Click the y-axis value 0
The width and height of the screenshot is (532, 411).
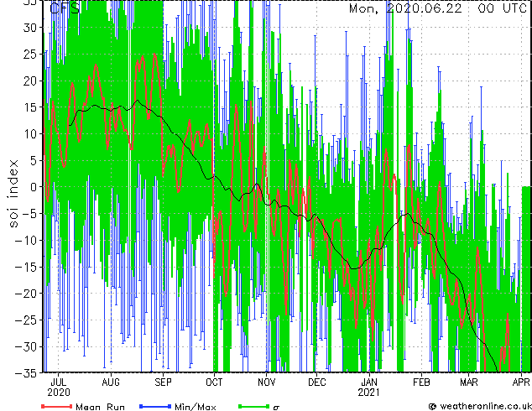tap(34, 187)
